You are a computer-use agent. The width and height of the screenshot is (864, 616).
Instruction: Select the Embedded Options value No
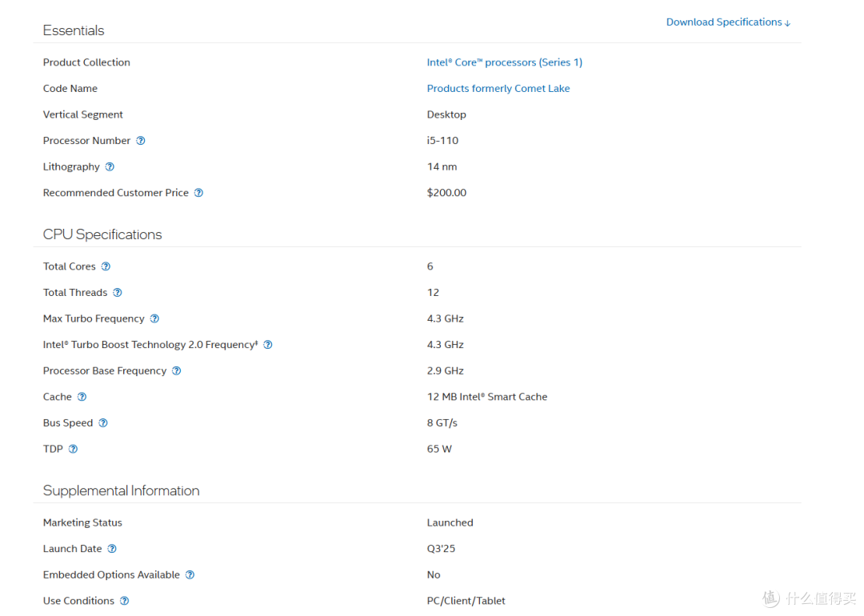coord(434,574)
